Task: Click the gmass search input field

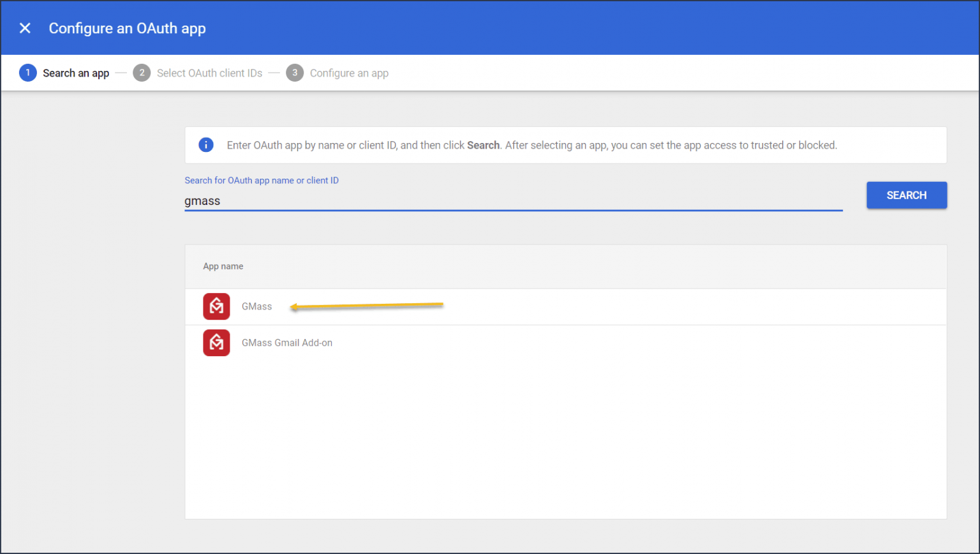Action: [447, 200]
